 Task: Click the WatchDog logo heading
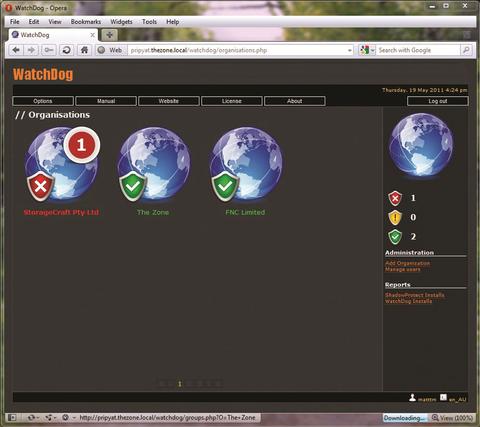click(x=43, y=74)
